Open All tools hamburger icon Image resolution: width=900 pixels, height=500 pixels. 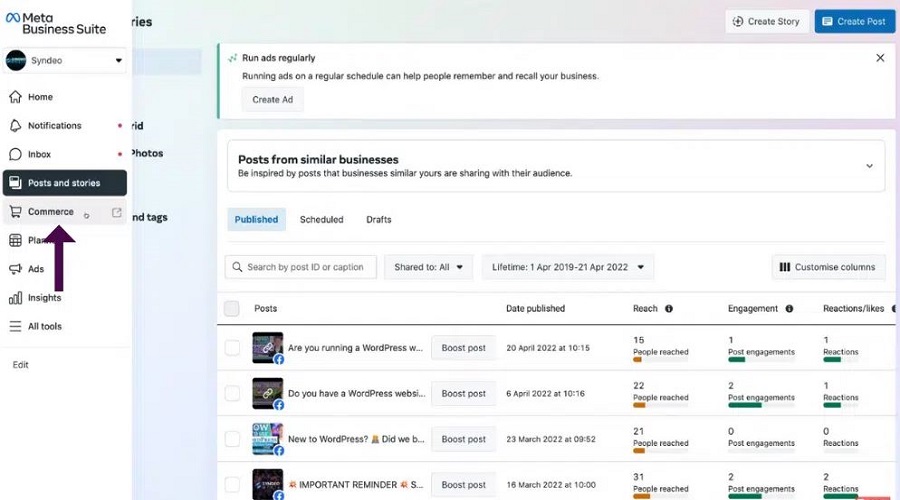(x=15, y=327)
